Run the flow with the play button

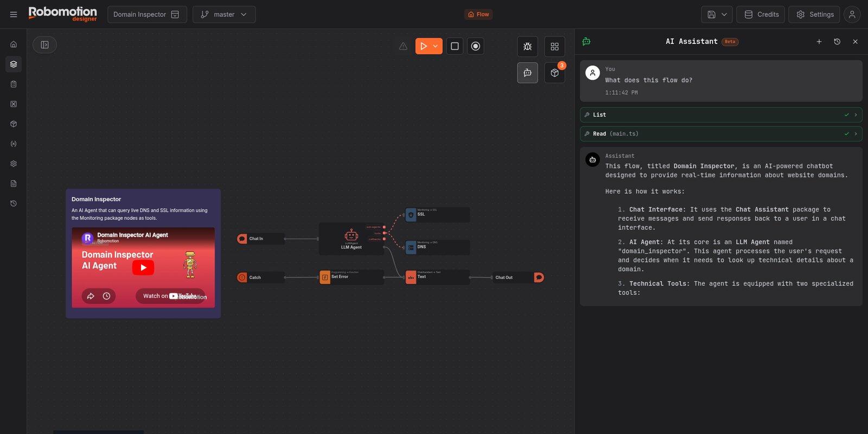click(x=423, y=46)
